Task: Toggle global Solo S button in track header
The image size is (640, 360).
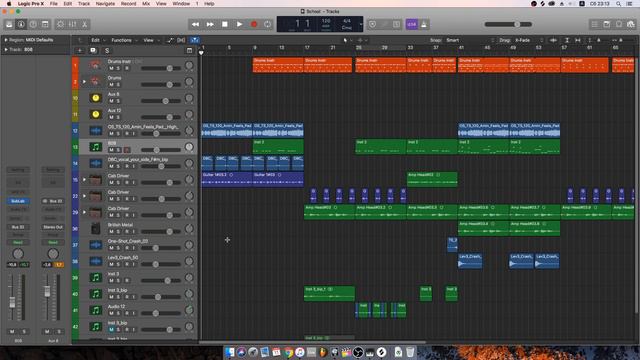Action: pos(107,51)
